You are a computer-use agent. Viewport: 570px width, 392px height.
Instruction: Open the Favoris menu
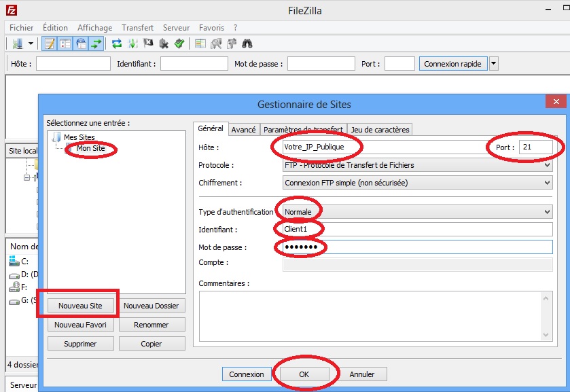pos(211,28)
